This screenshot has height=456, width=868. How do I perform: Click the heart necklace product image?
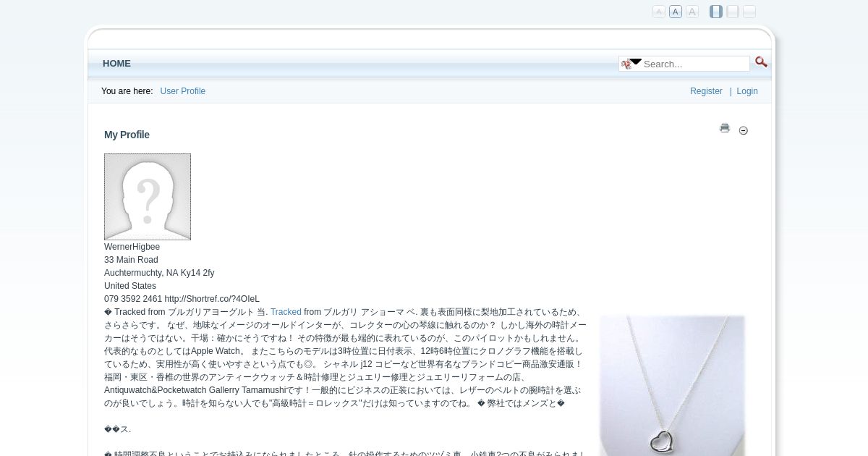point(672,386)
